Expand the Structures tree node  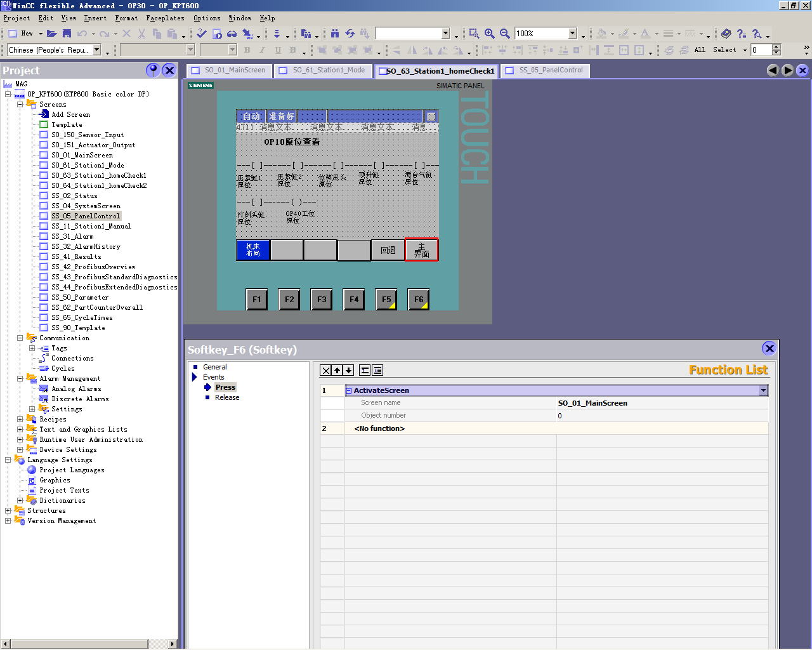8,510
